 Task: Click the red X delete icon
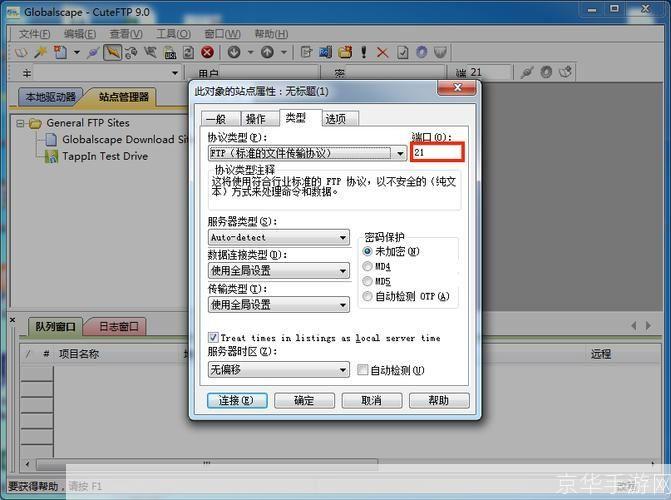[x=383, y=53]
